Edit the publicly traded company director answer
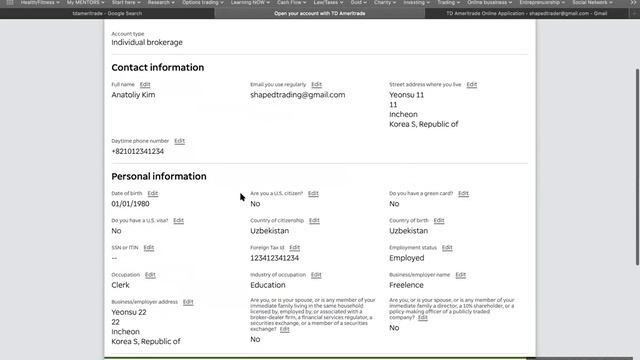This screenshot has width=640, height=360. [422, 318]
